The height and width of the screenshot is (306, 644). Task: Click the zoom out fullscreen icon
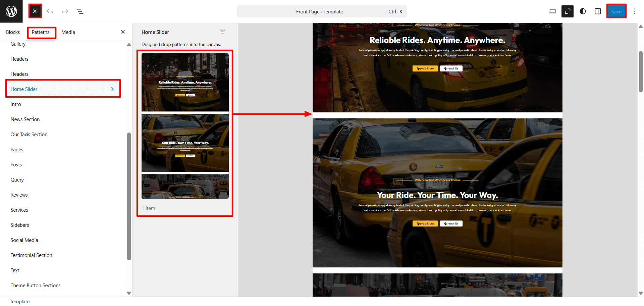point(568,11)
